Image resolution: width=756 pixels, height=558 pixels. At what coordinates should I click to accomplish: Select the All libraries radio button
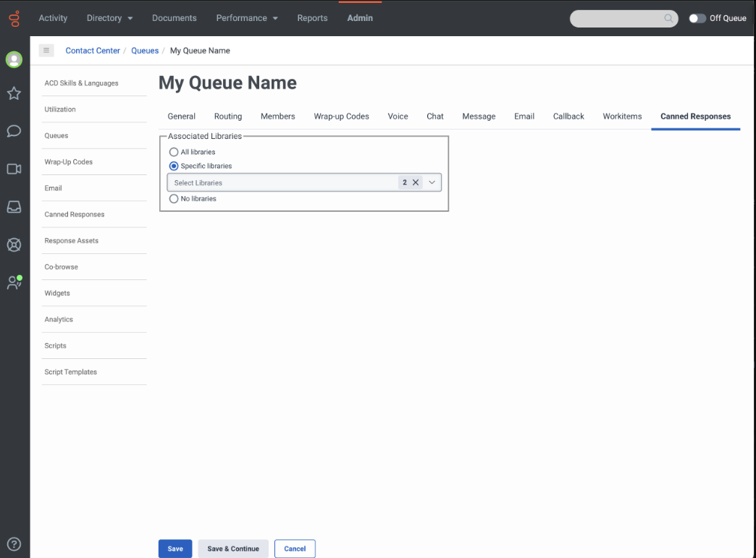tap(173, 152)
